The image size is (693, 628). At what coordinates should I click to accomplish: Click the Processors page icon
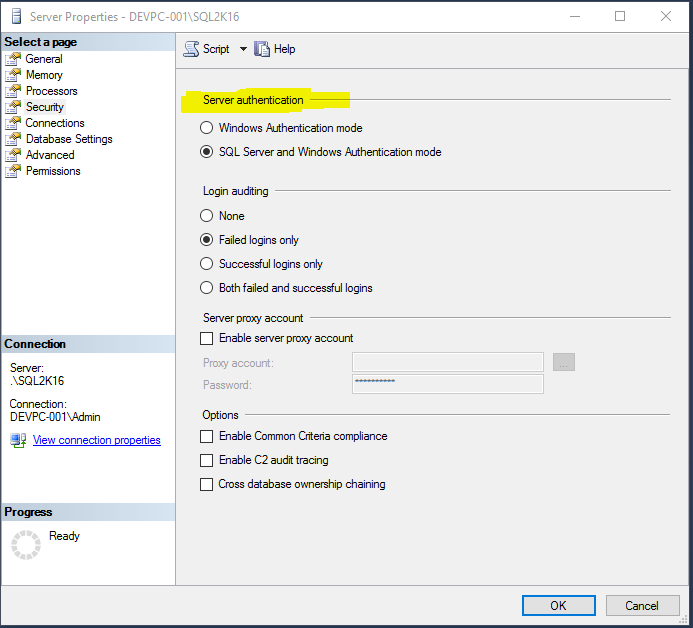(13, 91)
